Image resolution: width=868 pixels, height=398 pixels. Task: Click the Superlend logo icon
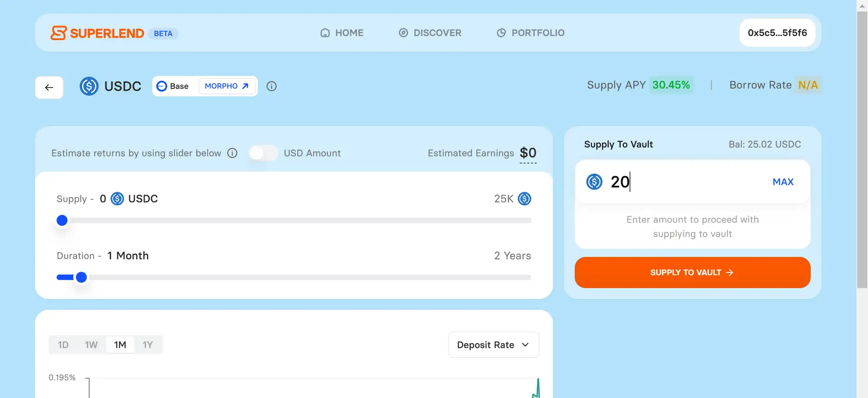58,33
